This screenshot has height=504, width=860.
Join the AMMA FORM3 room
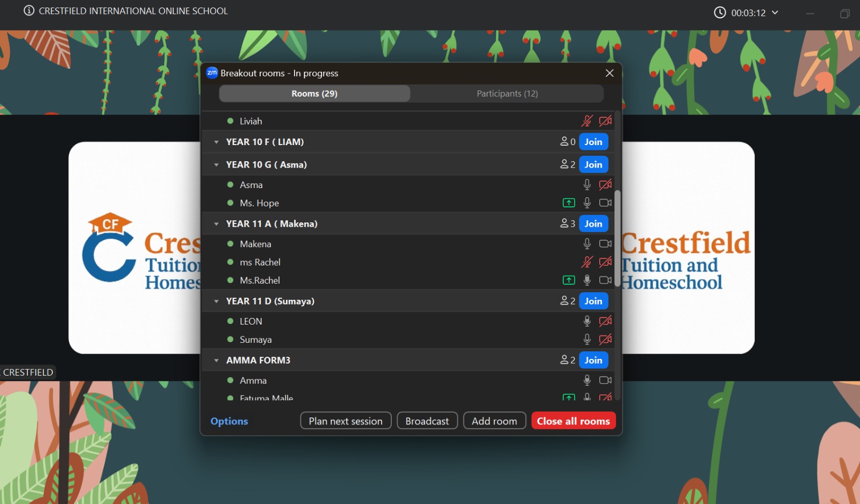coord(593,360)
